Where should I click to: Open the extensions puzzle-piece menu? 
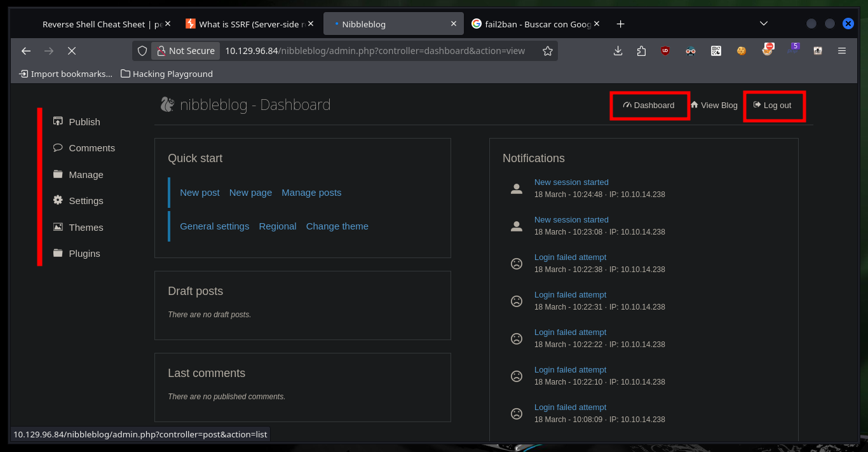coord(641,51)
